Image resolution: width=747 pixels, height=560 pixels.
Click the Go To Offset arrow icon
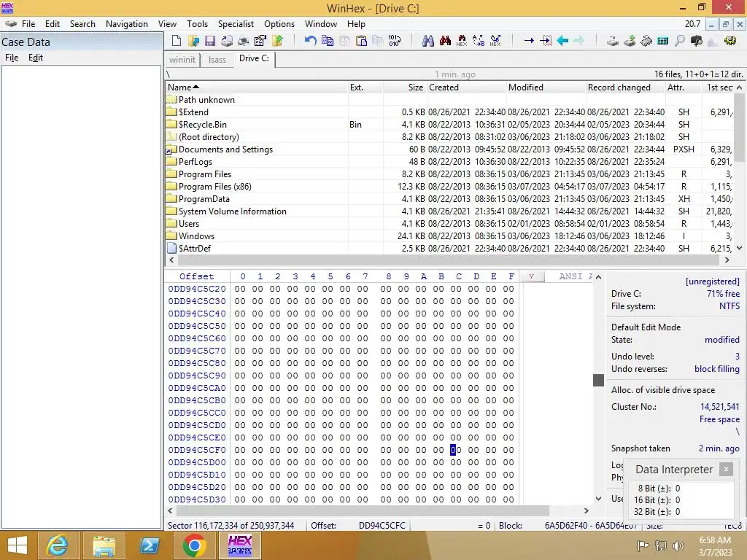529,41
